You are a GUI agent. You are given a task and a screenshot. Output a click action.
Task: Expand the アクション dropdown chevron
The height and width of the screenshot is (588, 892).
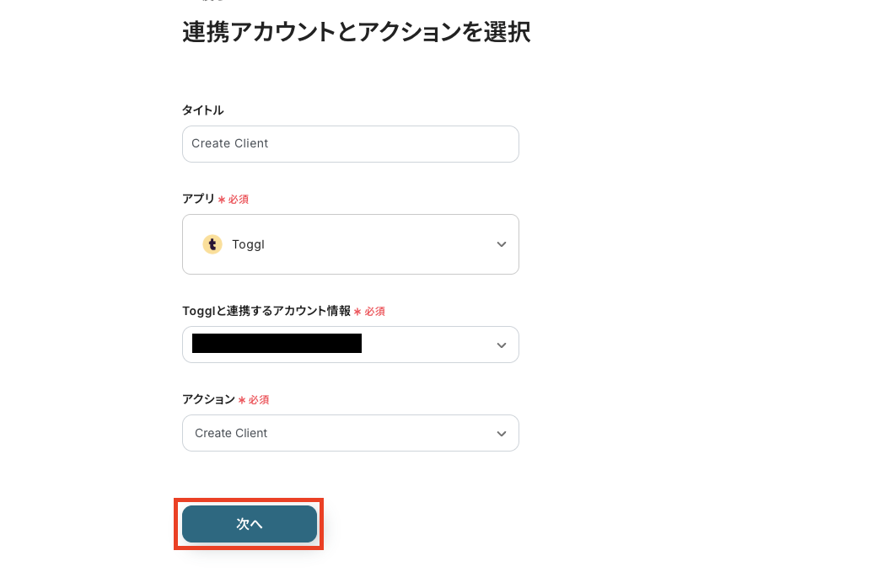(502, 433)
